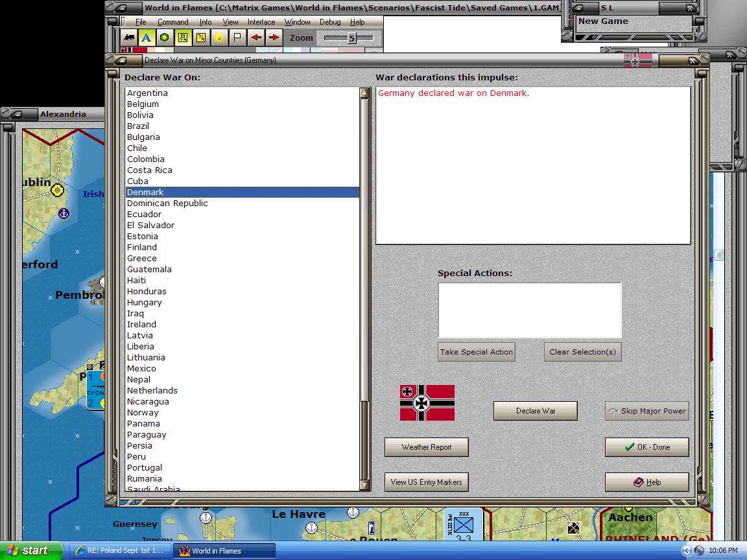Click the Declare War button
Screen dimensions: 747x560
(x=536, y=411)
